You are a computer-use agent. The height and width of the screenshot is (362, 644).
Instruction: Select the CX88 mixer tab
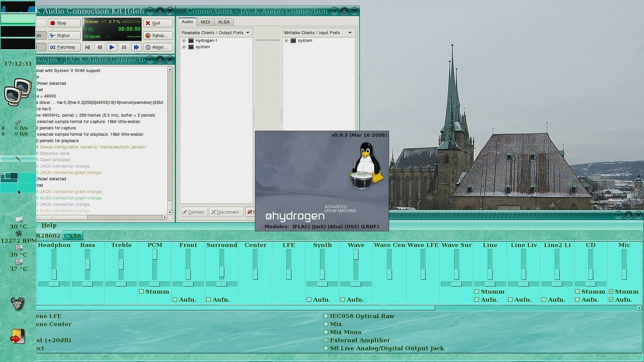[x=72, y=236]
